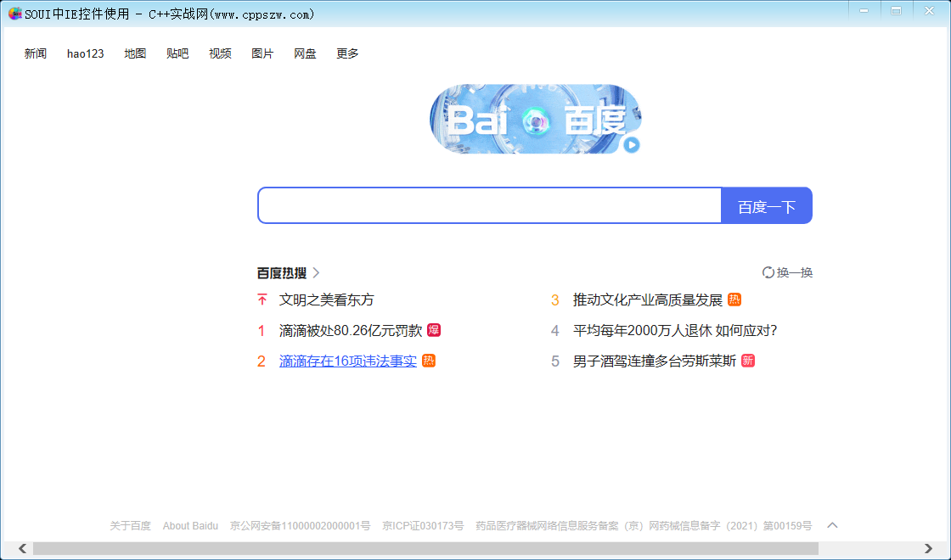This screenshot has height=560, width=951.
Task: Open hot topic 滴滴被处80.26亿元罚款
Action: pyautogui.click(x=351, y=330)
